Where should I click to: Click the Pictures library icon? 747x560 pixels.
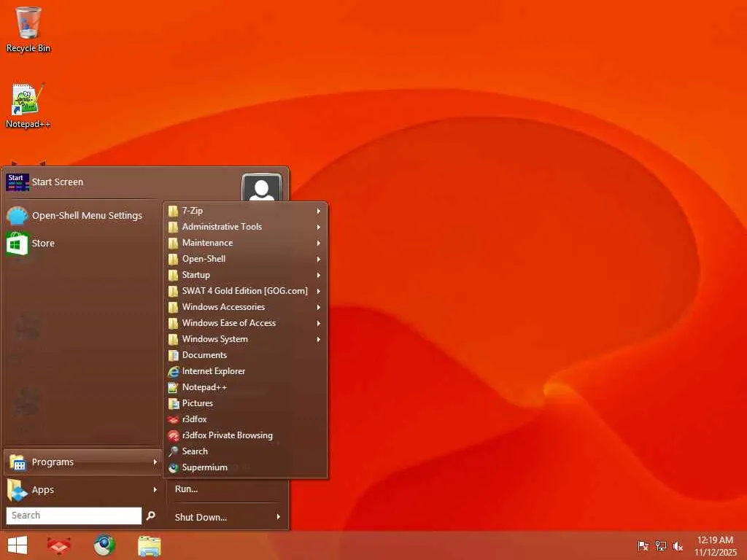173,403
